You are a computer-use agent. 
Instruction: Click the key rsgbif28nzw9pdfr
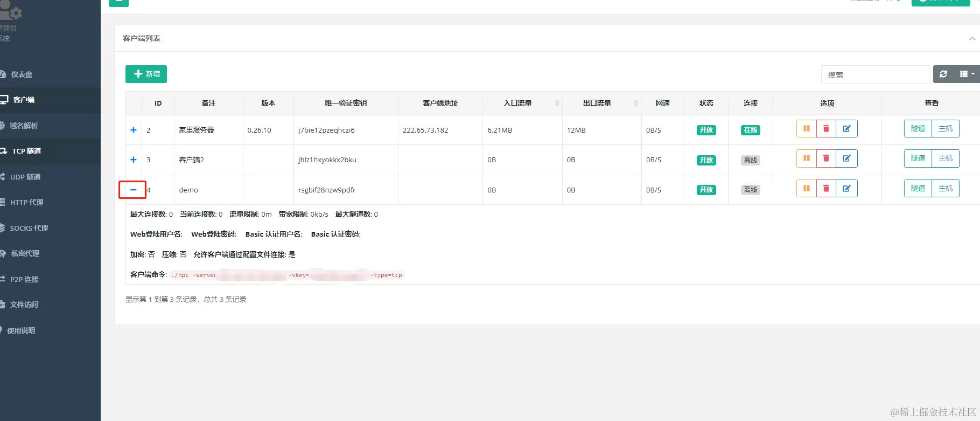[x=327, y=190]
